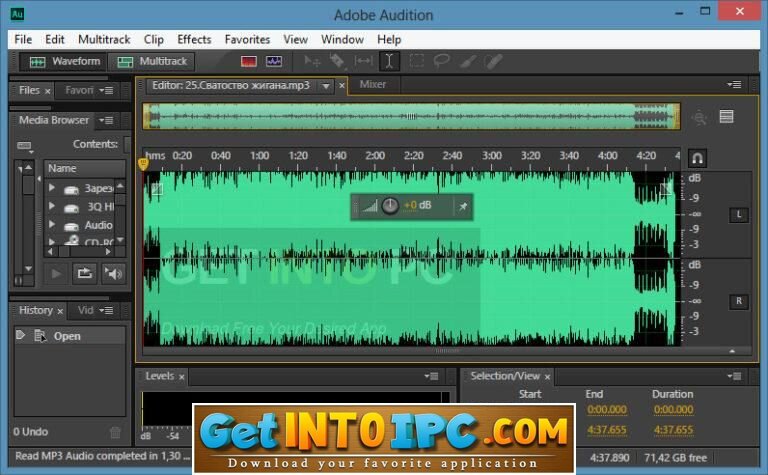This screenshot has height=475, width=768.
Task: Open the File menu
Action: tap(23, 39)
